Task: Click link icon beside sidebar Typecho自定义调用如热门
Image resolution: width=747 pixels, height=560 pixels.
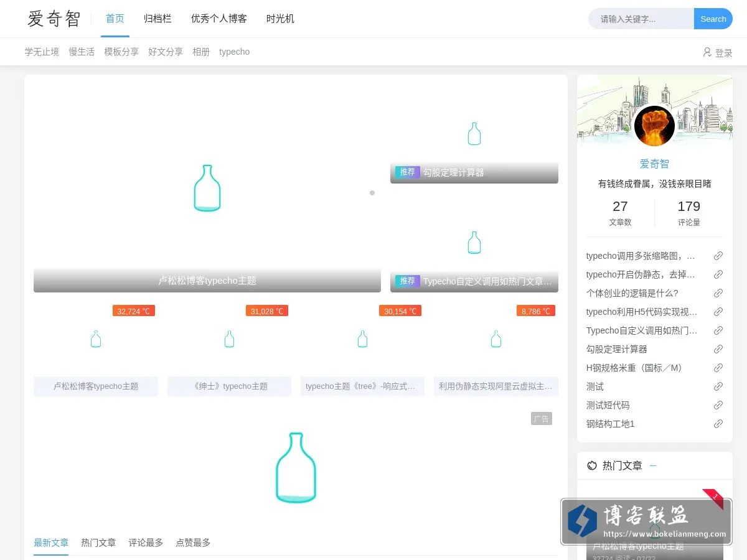Action: tap(718, 330)
